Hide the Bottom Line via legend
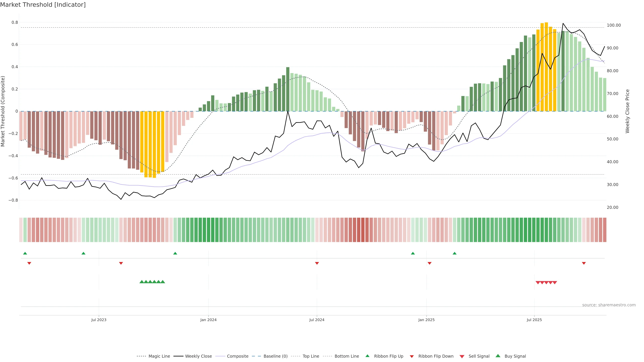The image size is (644, 362). pyautogui.click(x=346, y=356)
